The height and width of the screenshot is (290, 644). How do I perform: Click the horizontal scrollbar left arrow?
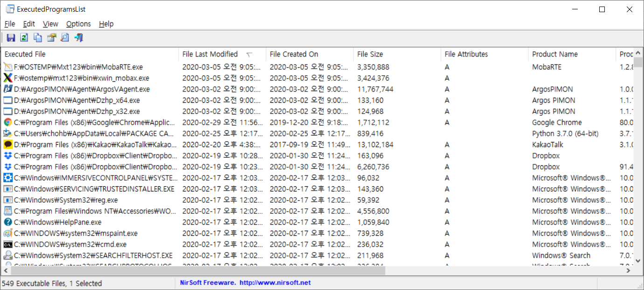point(7,270)
